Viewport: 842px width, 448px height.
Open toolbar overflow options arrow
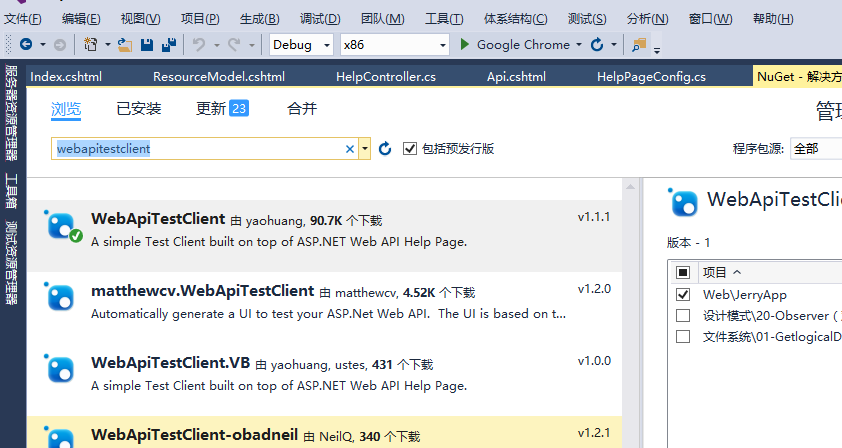pyautogui.click(x=657, y=50)
